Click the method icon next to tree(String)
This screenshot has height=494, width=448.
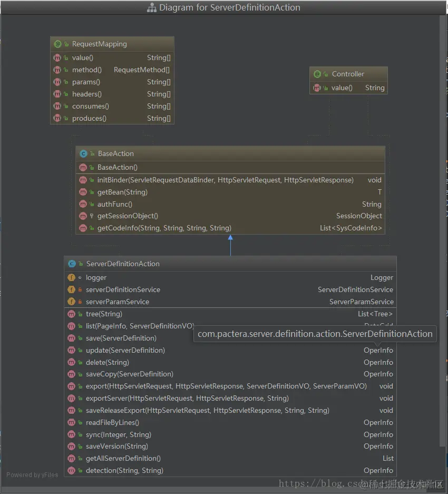72,314
